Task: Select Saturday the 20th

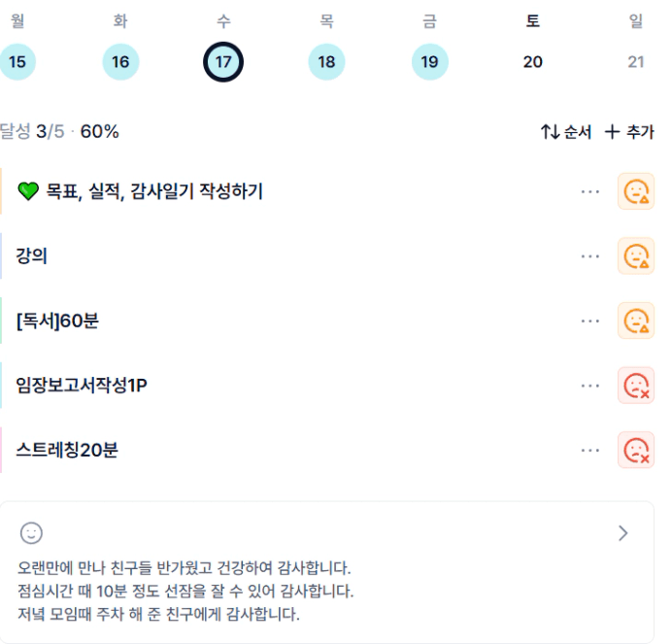Action: (532, 62)
